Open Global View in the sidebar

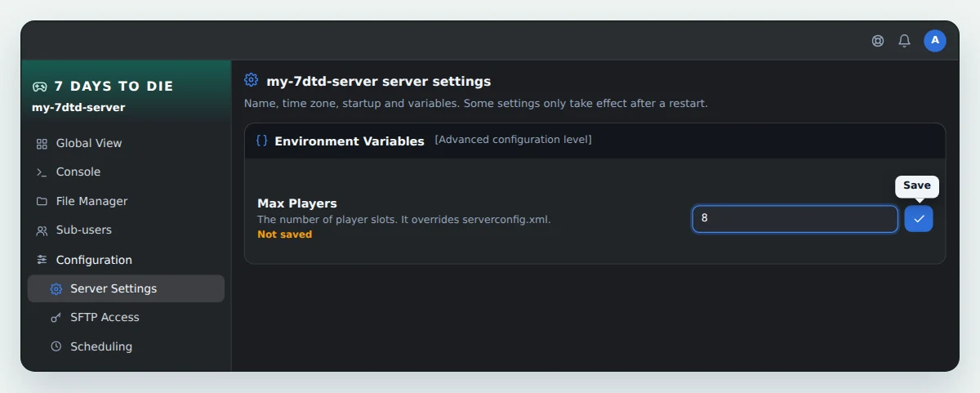pos(126,143)
